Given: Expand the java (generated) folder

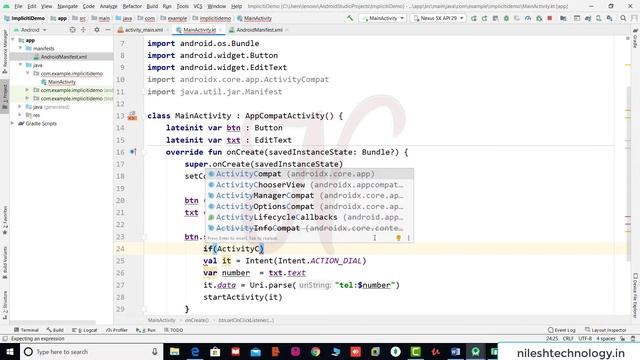Looking at the screenshot, I should click(20, 107).
